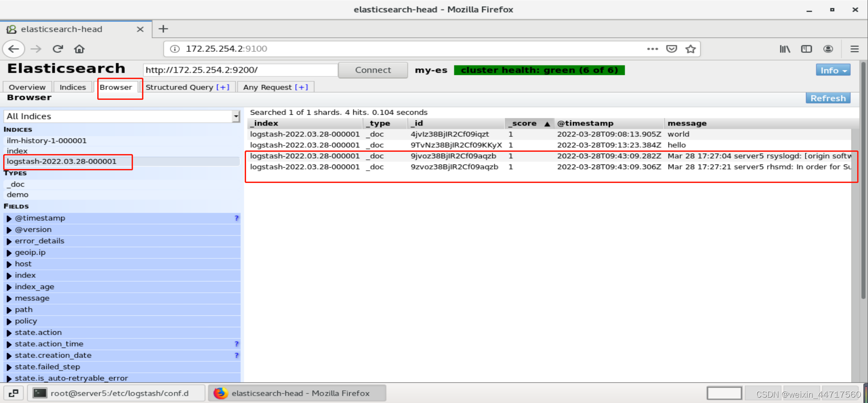Click the Elasticsearch URL input field

pyautogui.click(x=240, y=70)
